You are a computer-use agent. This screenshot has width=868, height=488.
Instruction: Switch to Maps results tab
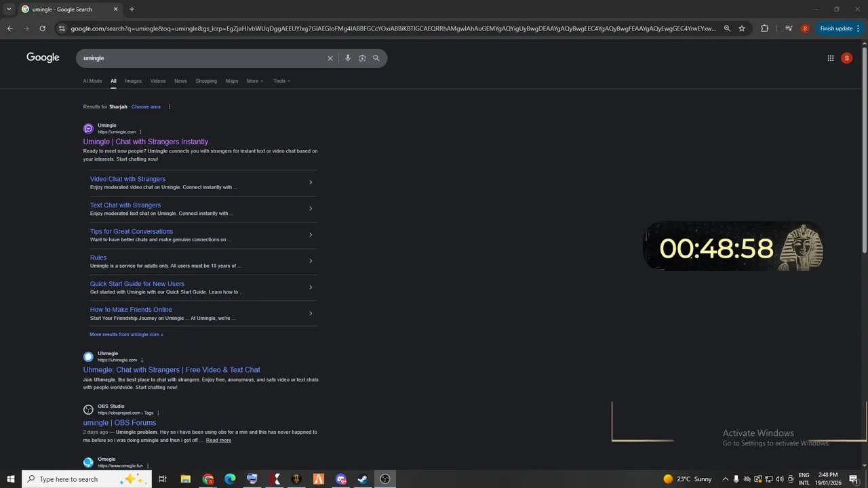(x=232, y=81)
